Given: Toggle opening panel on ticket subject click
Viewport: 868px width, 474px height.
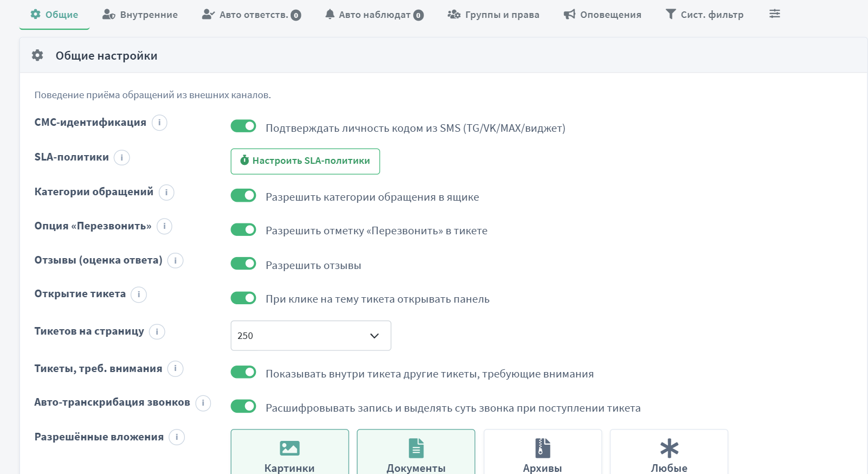Looking at the screenshot, I should pos(243,298).
